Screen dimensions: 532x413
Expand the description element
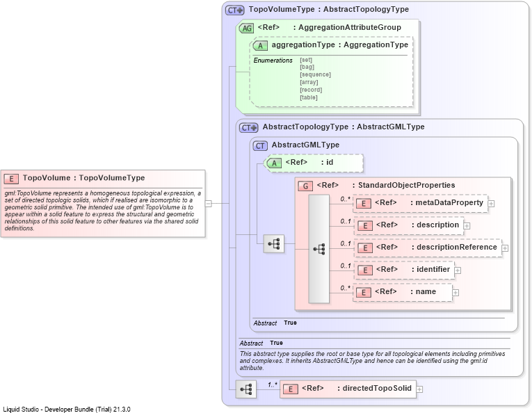[467, 226]
